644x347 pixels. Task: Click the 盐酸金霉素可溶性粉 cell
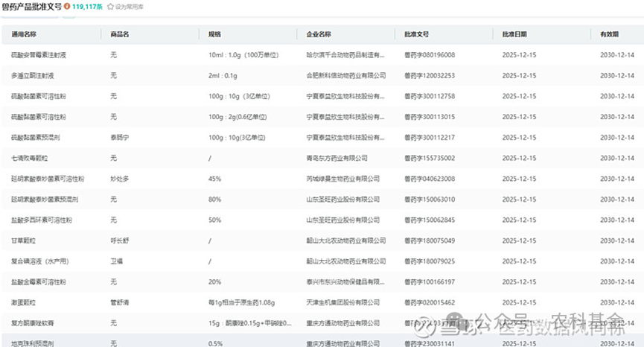pos(39,281)
